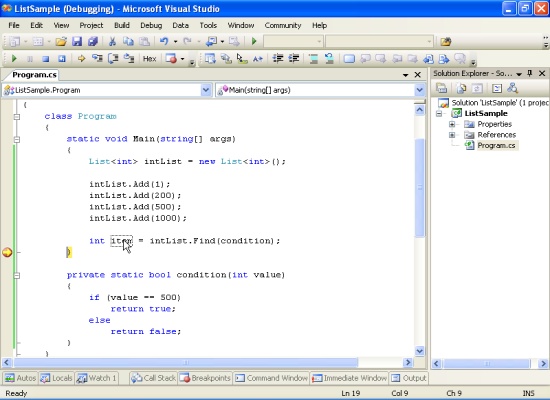Open the Immediate Window tab
Viewport: 550px width, 400px height.
349,378
